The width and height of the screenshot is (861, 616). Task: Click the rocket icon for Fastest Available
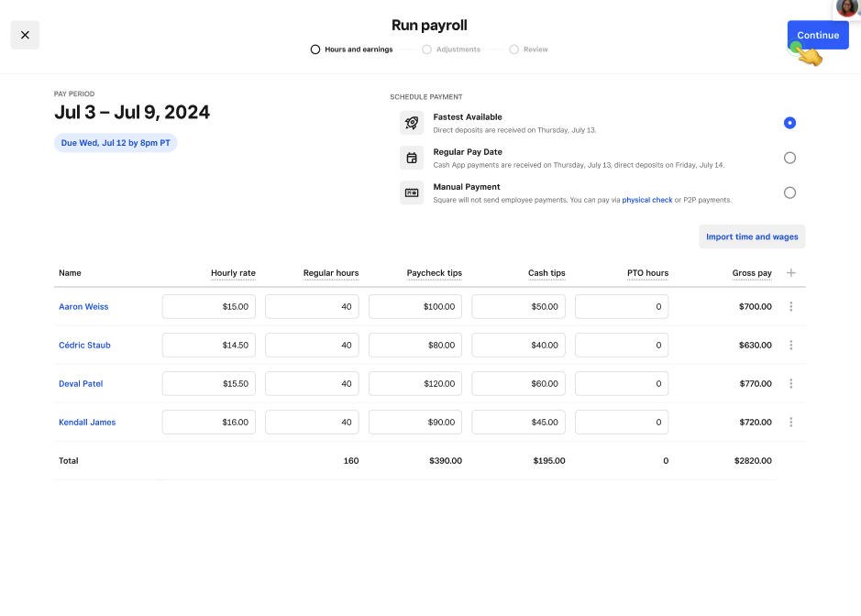pyautogui.click(x=412, y=122)
